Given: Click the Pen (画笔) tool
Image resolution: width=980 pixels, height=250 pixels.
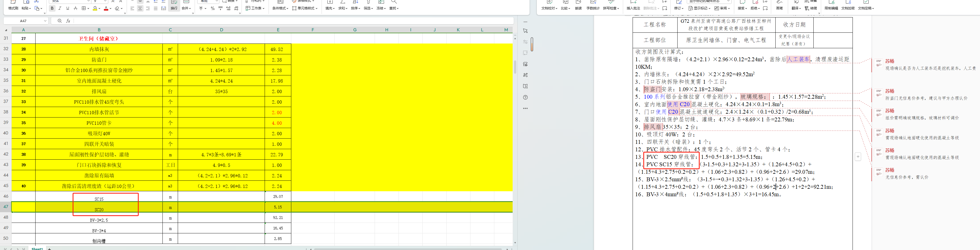Looking at the screenshot, I should tap(780, 5).
